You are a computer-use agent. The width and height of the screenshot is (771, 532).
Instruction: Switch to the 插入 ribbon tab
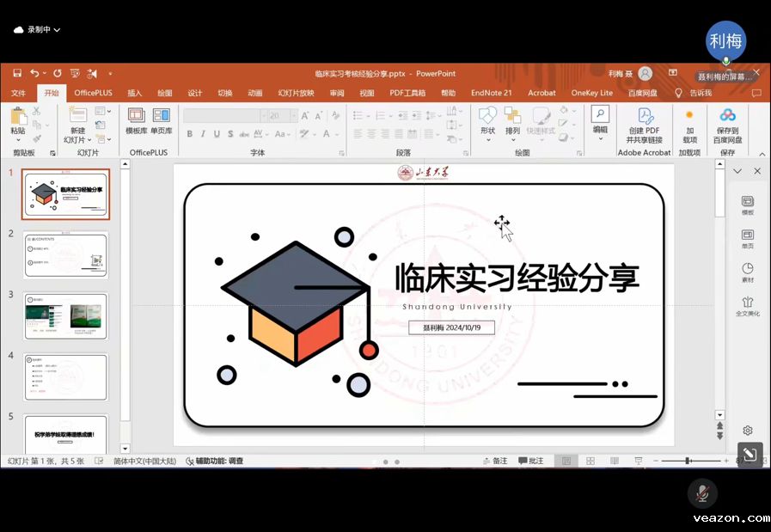point(135,93)
